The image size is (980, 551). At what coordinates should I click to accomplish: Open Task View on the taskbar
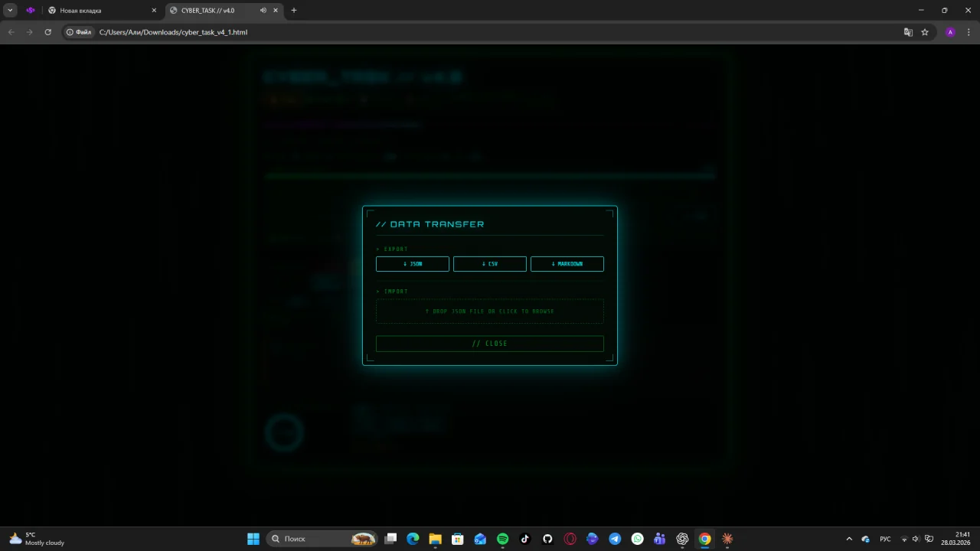(390, 539)
